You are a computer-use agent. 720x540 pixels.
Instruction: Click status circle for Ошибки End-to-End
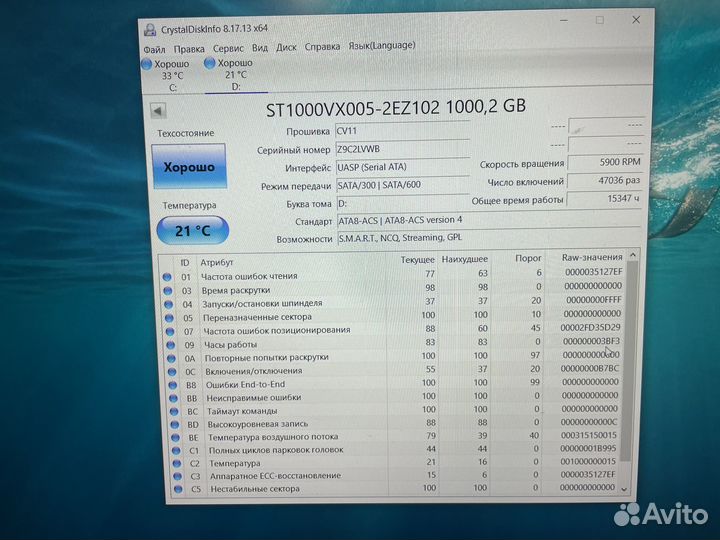point(173,385)
